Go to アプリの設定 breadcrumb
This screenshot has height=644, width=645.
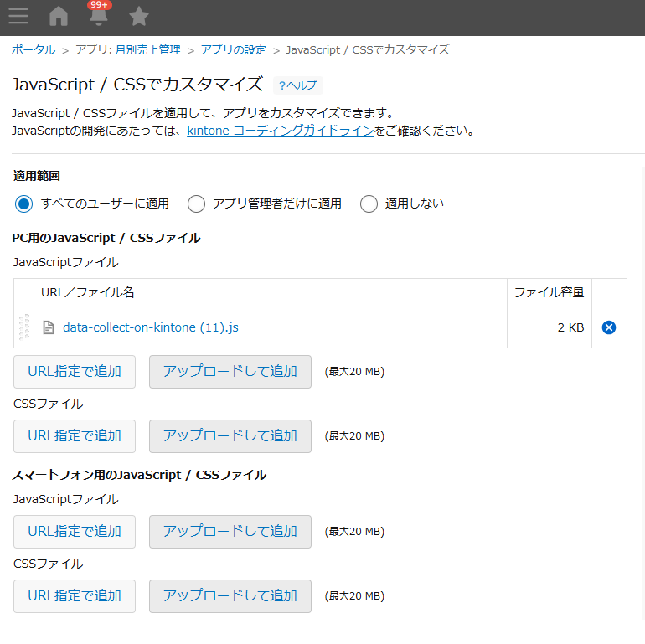[x=233, y=50]
